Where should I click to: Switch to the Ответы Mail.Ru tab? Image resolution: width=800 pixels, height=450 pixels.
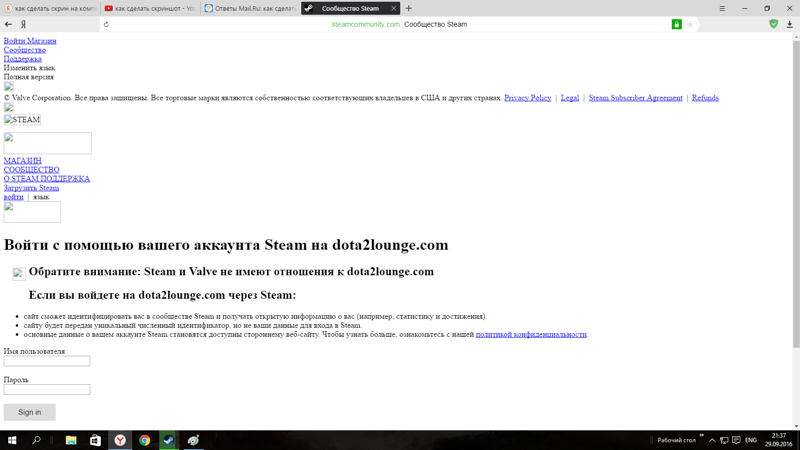251,8
